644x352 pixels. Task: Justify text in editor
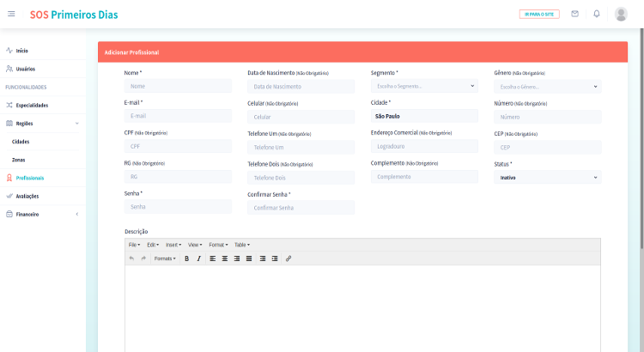coord(249,258)
